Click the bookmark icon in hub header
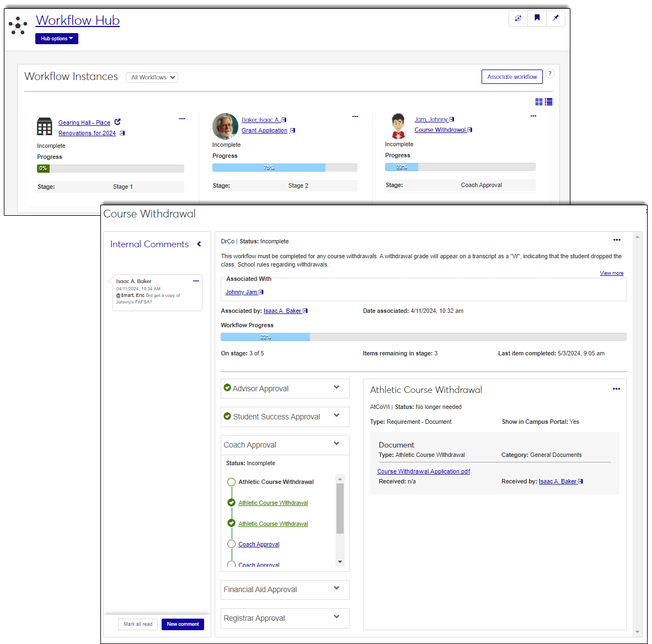 [x=537, y=18]
